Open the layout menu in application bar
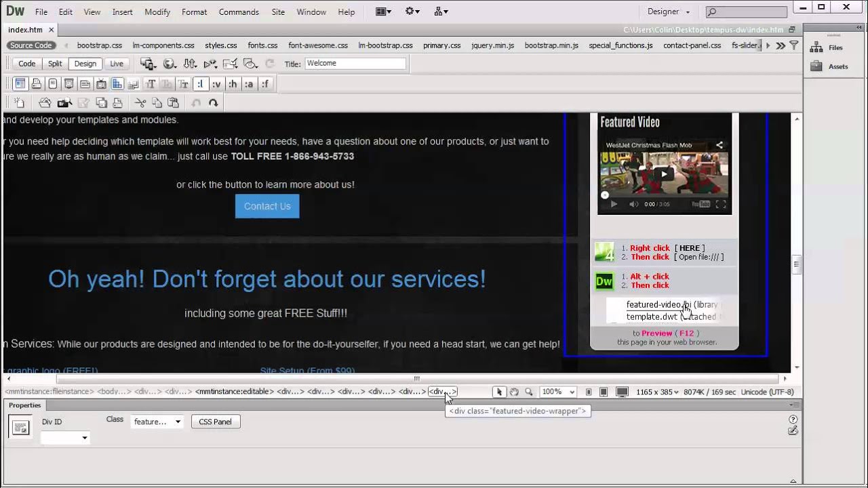Screen dimensions: 868x488 pyautogui.click(x=383, y=12)
